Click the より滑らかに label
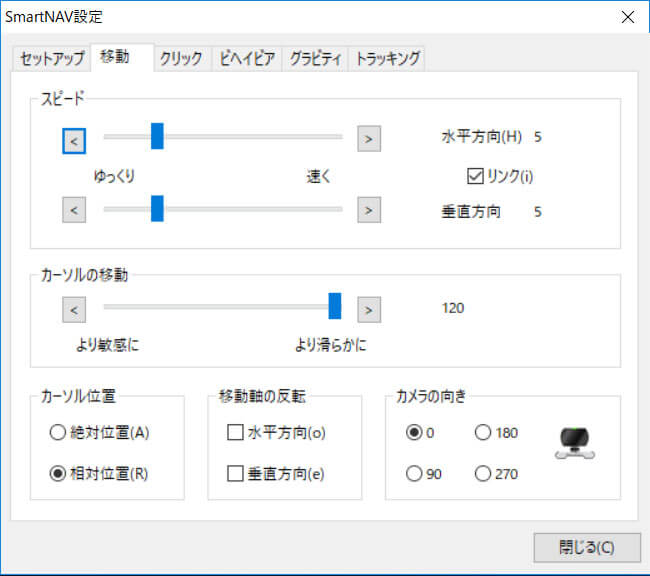This screenshot has width=650, height=576. 331,345
